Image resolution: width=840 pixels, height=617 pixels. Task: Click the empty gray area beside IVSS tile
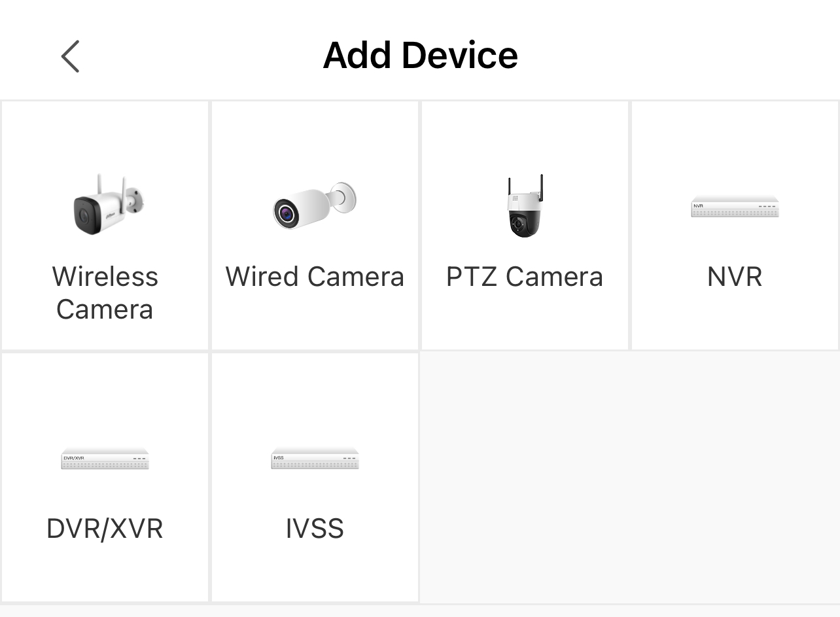click(x=630, y=477)
